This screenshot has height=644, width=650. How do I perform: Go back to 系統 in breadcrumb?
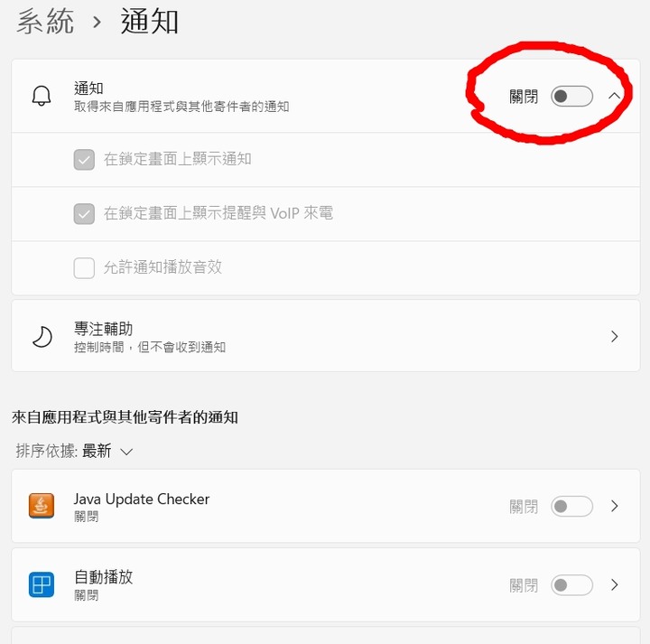[45, 21]
